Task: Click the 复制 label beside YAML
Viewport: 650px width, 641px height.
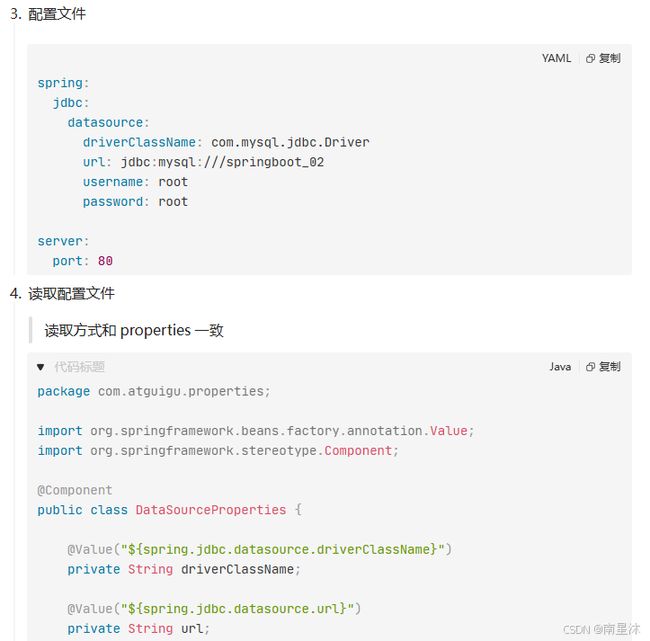Action: pos(610,58)
